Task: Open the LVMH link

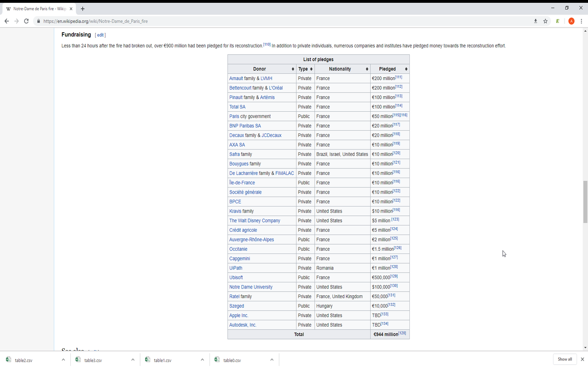Action: click(266, 78)
